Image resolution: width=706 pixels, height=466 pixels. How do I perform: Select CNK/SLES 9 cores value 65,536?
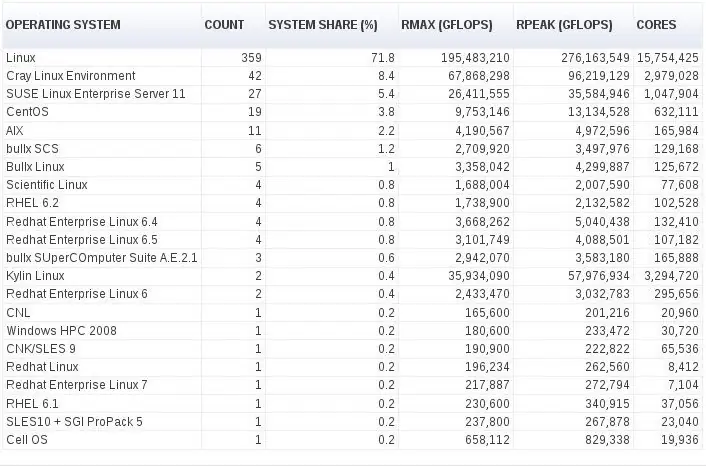(680, 348)
